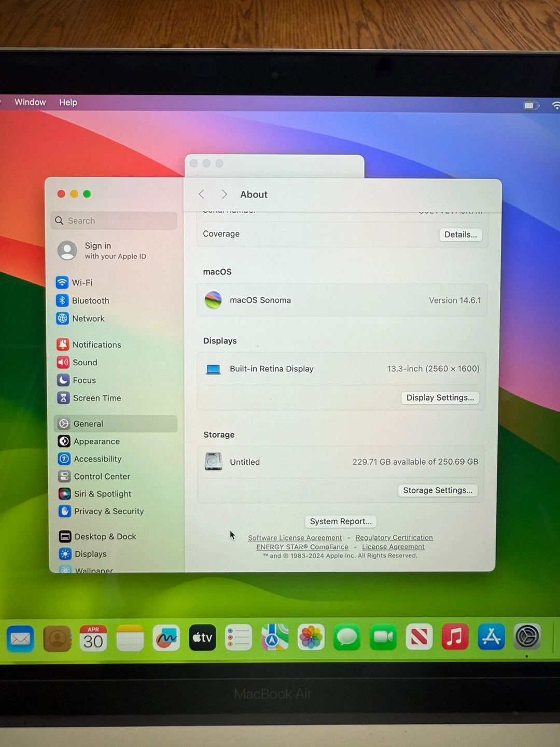
Task: Click 229.71 GB available of 250.69 GB
Action: (x=415, y=462)
